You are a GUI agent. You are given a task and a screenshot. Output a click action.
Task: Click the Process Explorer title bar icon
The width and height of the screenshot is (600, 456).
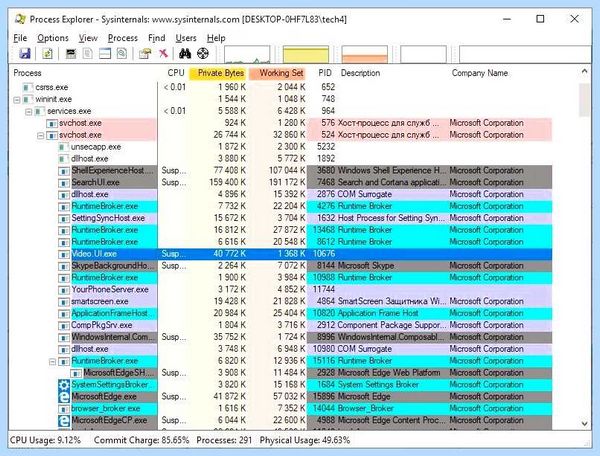pos(21,19)
